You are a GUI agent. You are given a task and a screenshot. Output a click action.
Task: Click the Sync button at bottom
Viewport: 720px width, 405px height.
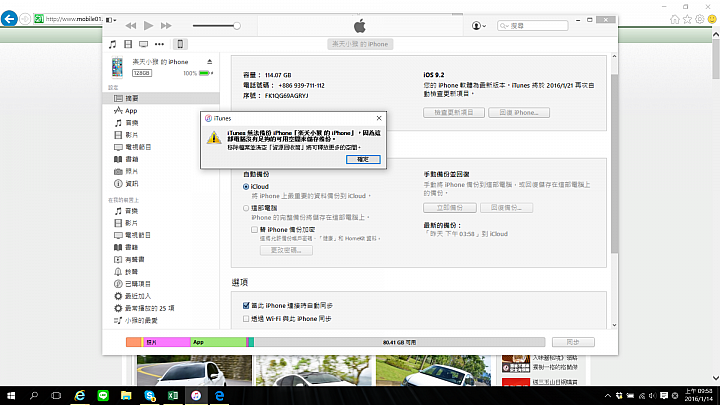coord(573,342)
